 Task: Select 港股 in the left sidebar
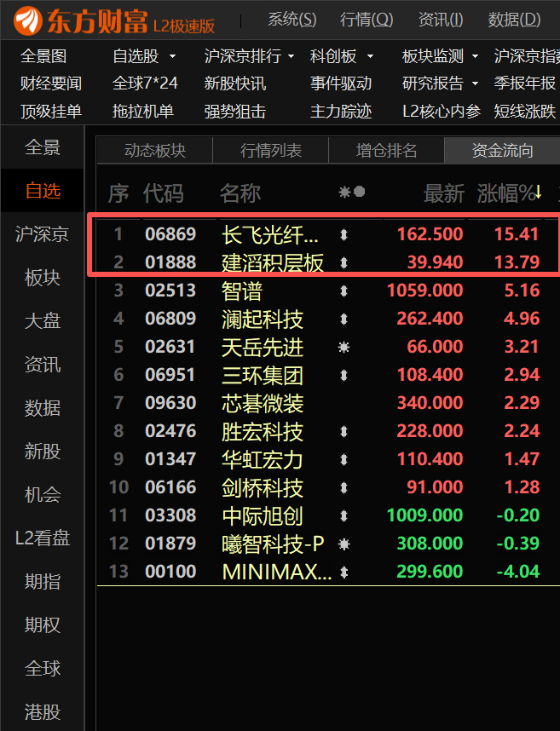(x=43, y=712)
